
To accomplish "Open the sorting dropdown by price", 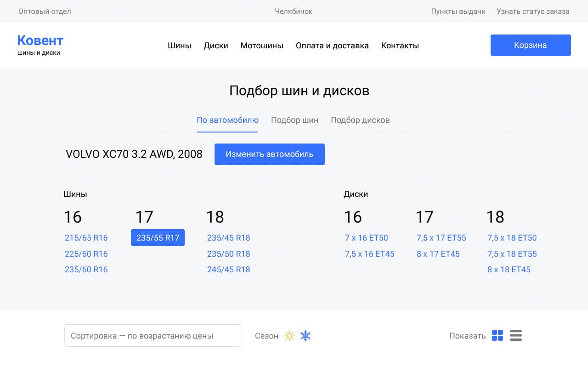I will pos(153,335).
